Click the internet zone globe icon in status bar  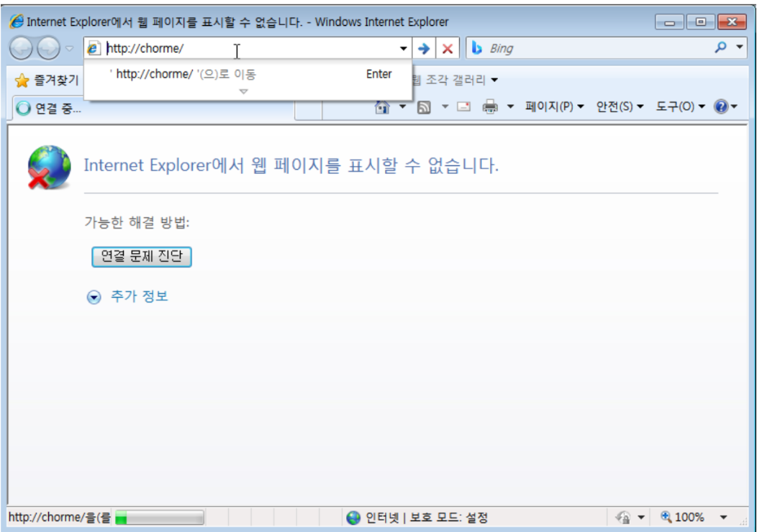point(353,518)
